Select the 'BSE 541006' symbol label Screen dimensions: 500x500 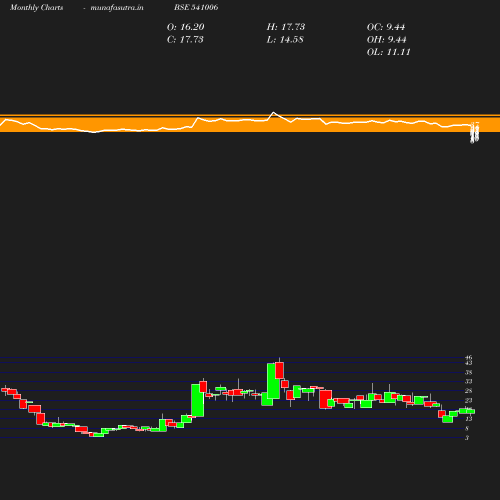pyautogui.click(x=196, y=7)
